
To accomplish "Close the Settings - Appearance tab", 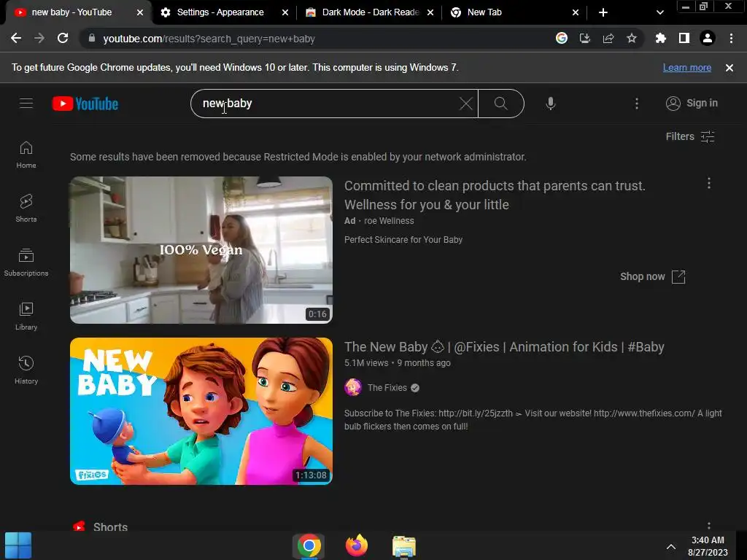I will pyautogui.click(x=285, y=13).
